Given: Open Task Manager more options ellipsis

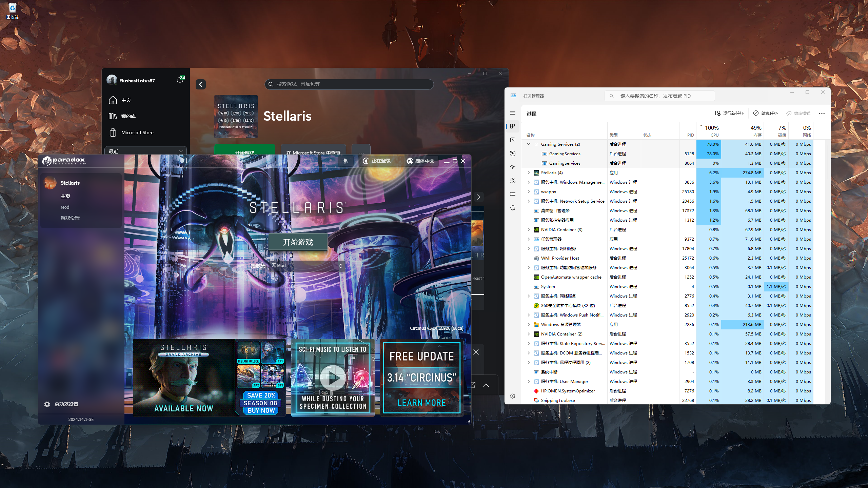Looking at the screenshot, I should pos(822,114).
